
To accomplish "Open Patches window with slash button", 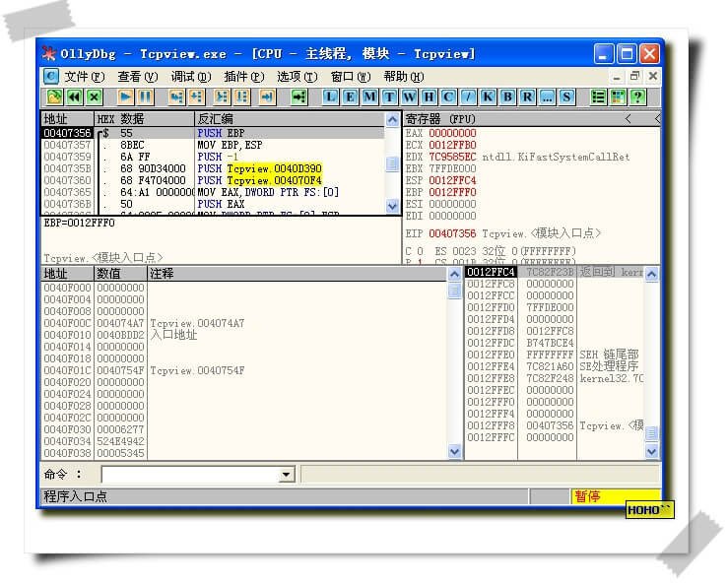I will (468, 97).
